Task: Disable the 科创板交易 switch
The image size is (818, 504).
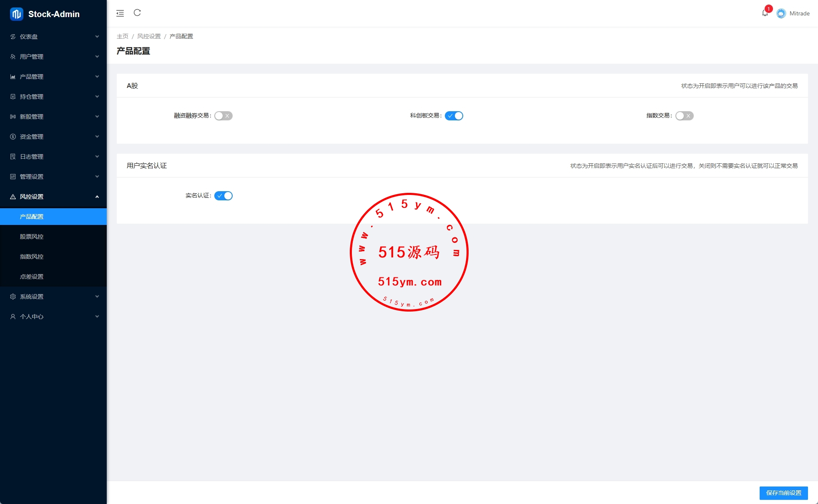Action: click(x=454, y=116)
